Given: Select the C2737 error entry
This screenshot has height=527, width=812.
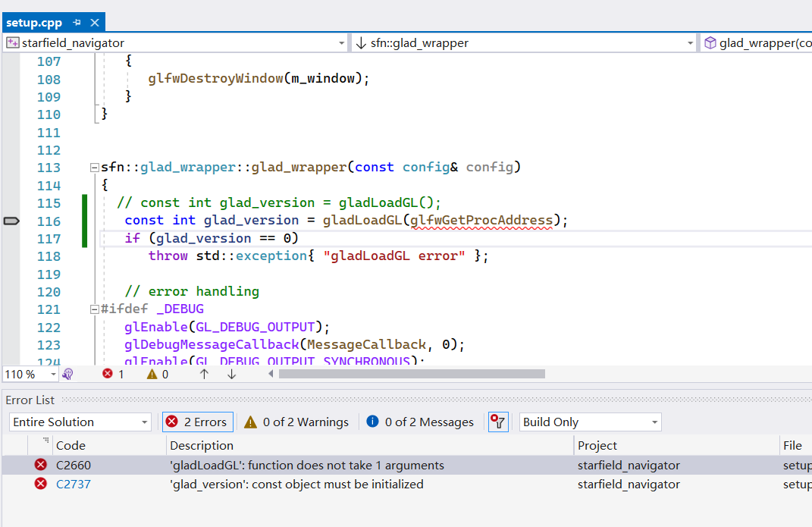Looking at the screenshot, I should pyautogui.click(x=303, y=484).
